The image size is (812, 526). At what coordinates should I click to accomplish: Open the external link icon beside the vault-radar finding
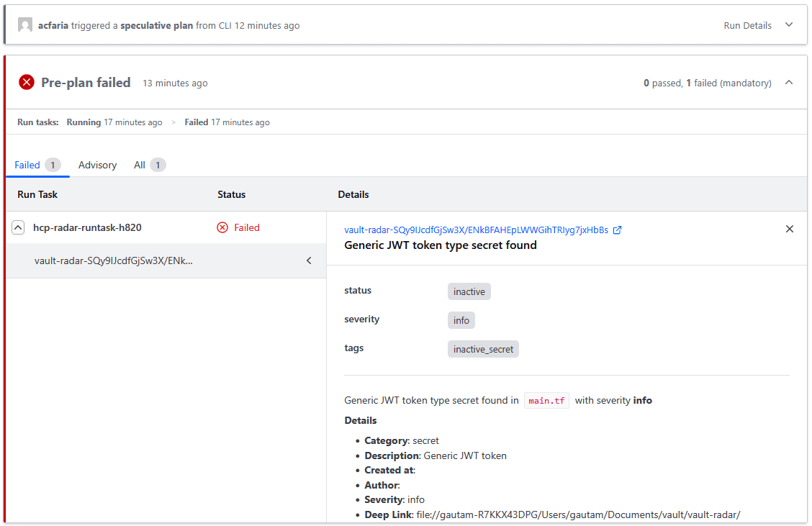click(x=618, y=230)
